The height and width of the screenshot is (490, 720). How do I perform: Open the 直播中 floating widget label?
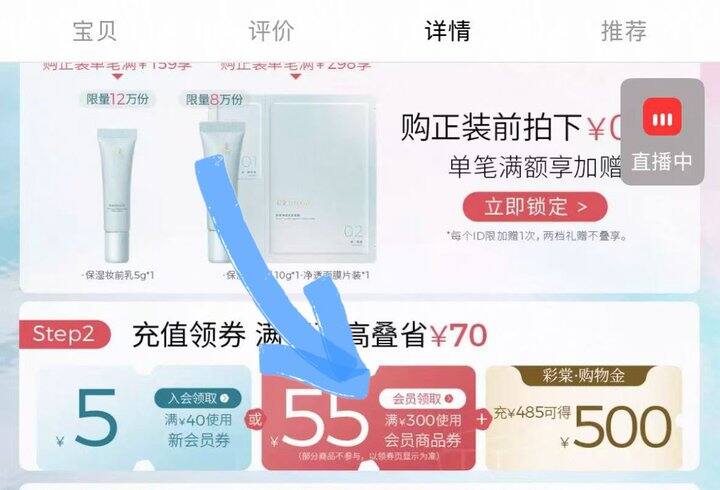coord(662,162)
